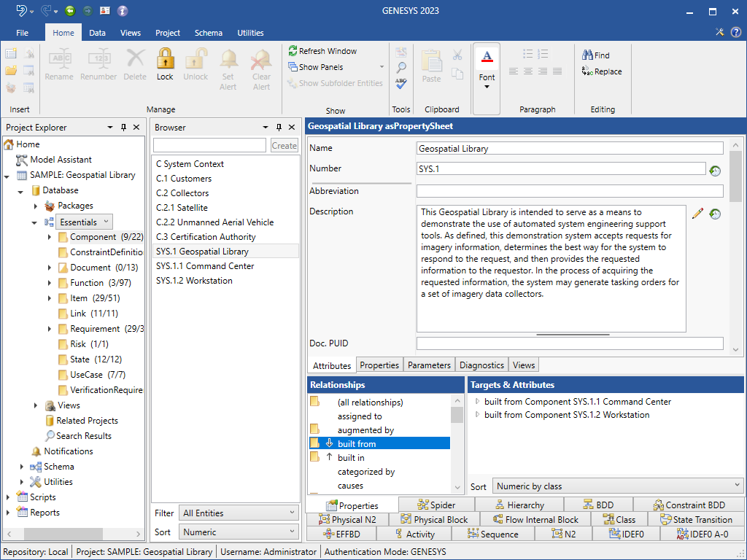
Task: Click the history icon beside Description
Action: (715, 214)
